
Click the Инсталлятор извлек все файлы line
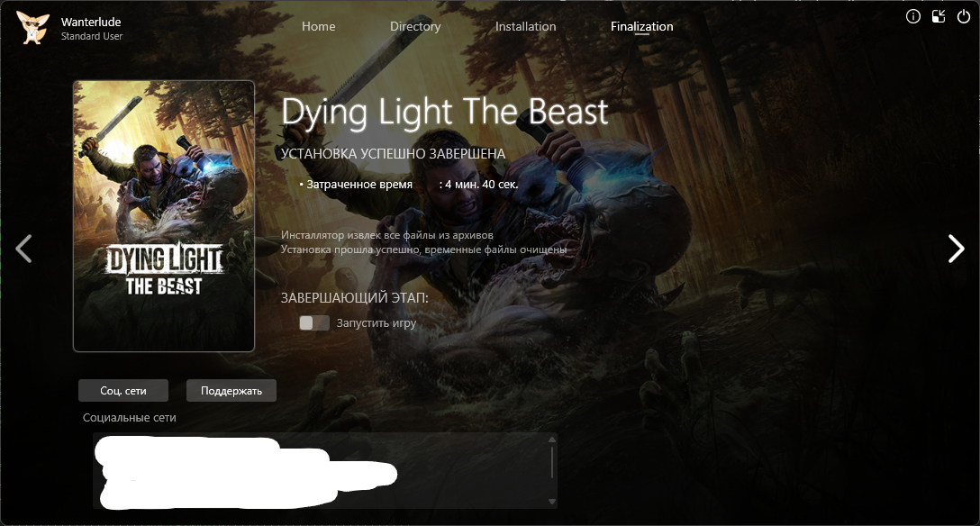click(387, 235)
